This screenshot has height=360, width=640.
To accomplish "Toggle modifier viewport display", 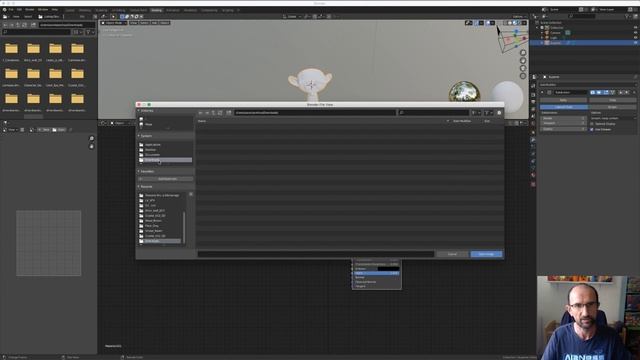I will [x=599, y=93].
